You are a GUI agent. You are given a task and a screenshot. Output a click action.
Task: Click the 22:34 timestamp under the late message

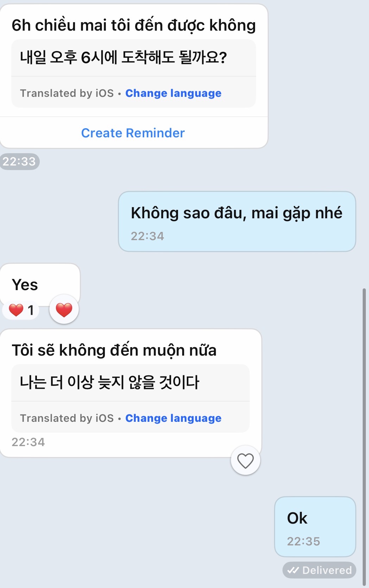(x=28, y=442)
